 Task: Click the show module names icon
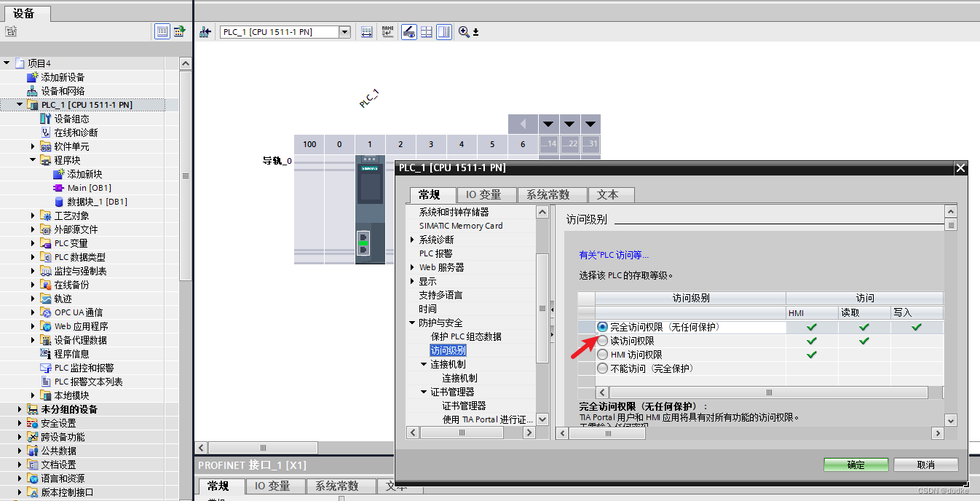388,31
